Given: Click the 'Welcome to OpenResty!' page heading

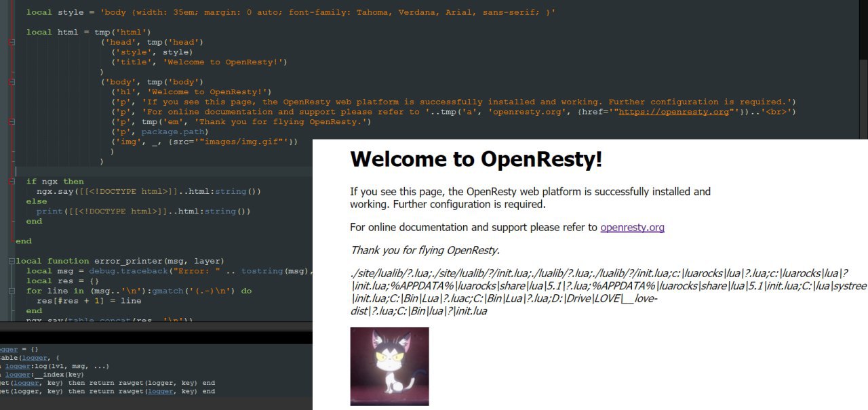Looking at the screenshot, I should click(476, 160).
